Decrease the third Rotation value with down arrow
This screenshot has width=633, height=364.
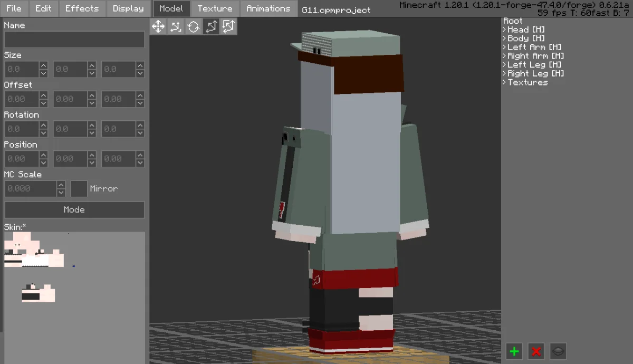[x=140, y=133]
